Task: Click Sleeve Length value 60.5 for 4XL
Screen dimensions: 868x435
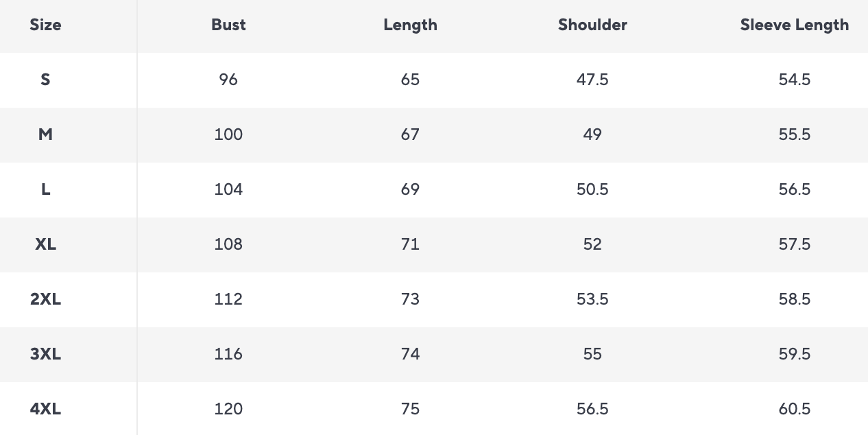Action: [x=794, y=409]
